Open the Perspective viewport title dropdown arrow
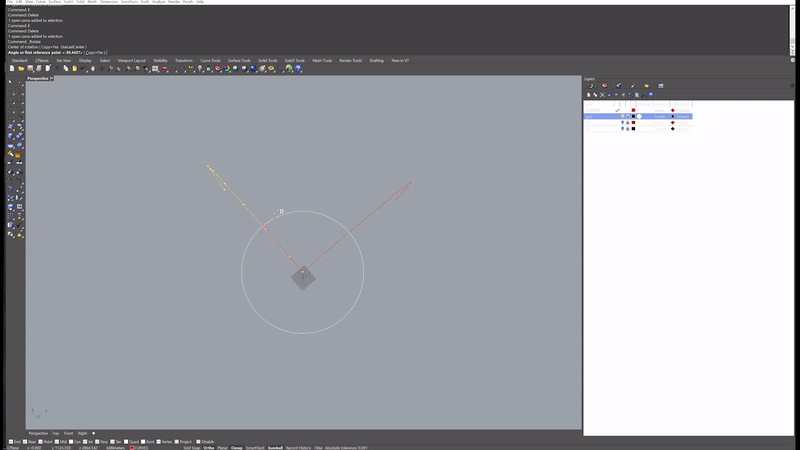Viewport: 800px width, 450px height. point(52,79)
